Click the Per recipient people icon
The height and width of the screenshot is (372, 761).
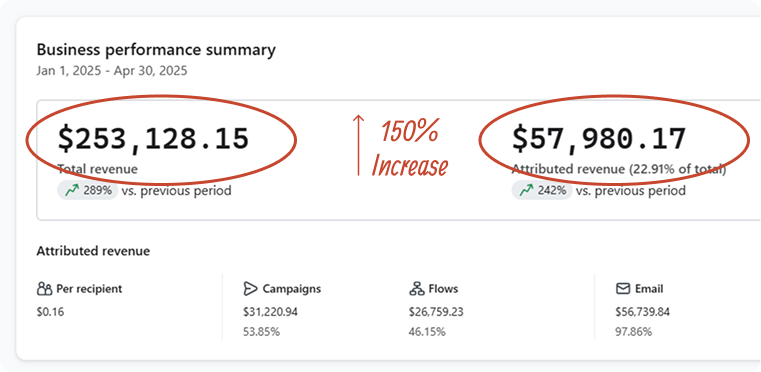point(44,289)
